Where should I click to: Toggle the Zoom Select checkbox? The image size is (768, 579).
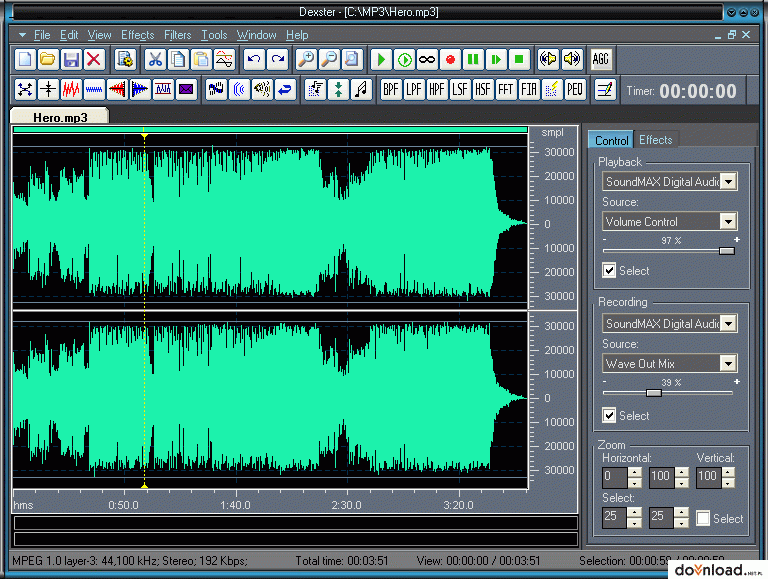[703, 518]
